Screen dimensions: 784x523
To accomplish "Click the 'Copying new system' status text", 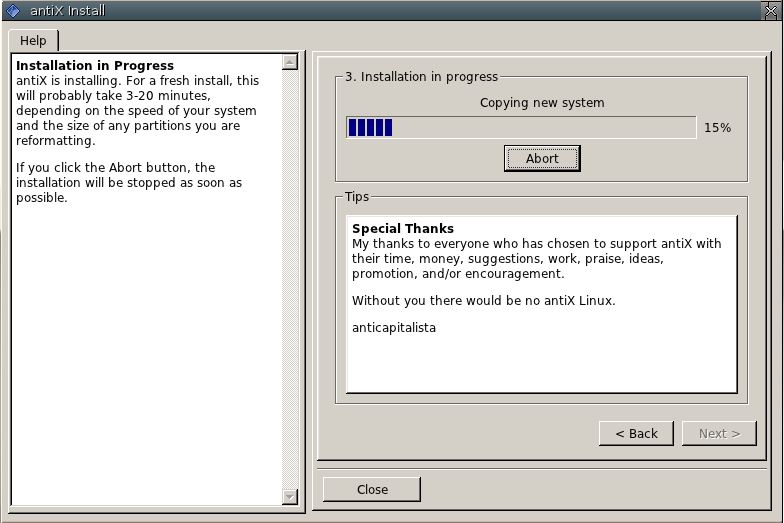I will [x=542, y=102].
